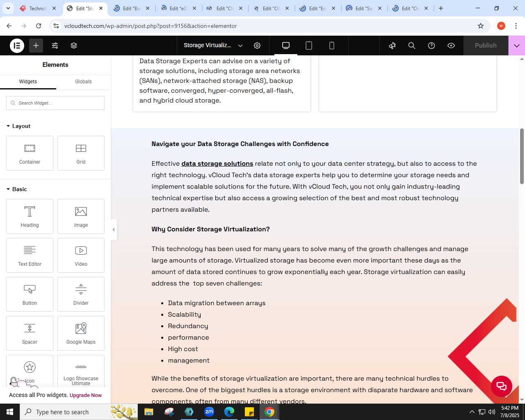Image resolution: width=525 pixels, height=420 pixels.
Task: Open File Explorer from the taskbar
Action: (148, 412)
